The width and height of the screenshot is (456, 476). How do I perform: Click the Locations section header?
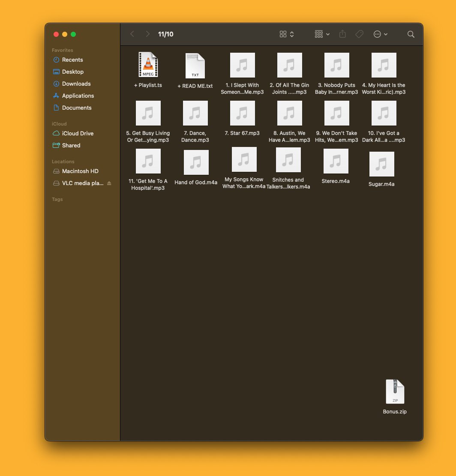pos(63,162)
